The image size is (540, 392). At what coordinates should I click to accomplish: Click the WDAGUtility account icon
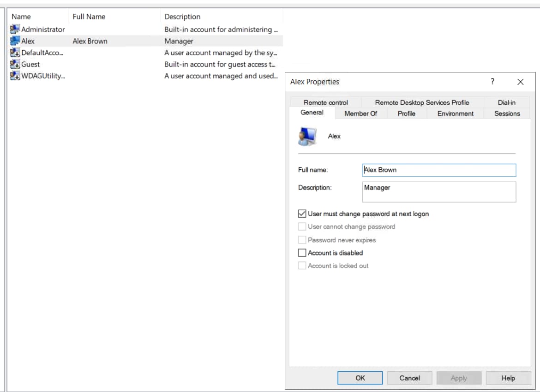tap(15, 76)
